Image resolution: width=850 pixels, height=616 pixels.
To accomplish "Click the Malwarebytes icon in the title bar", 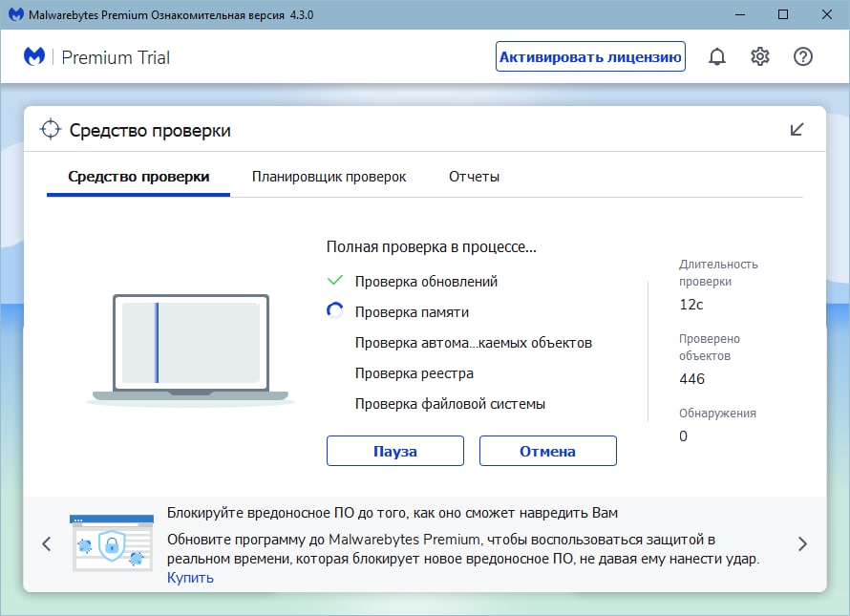I will pos(15,14).
